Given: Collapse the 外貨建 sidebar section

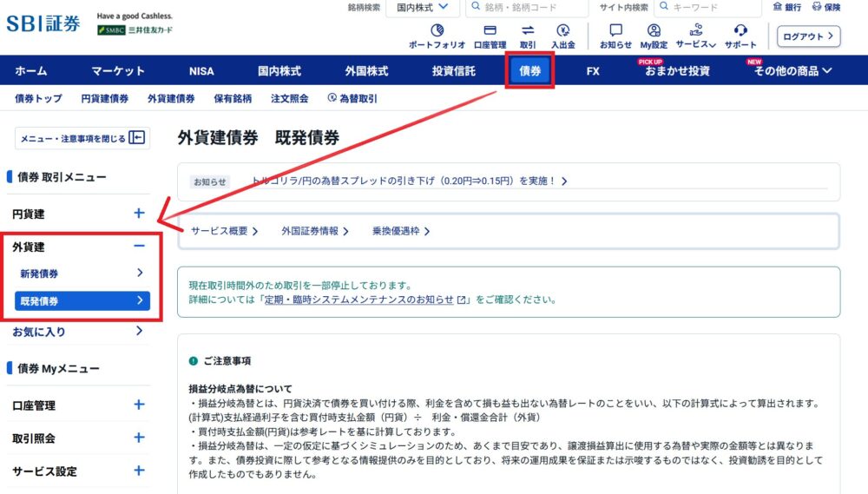Looking at the screenshot, I should (x=139, y=247).
